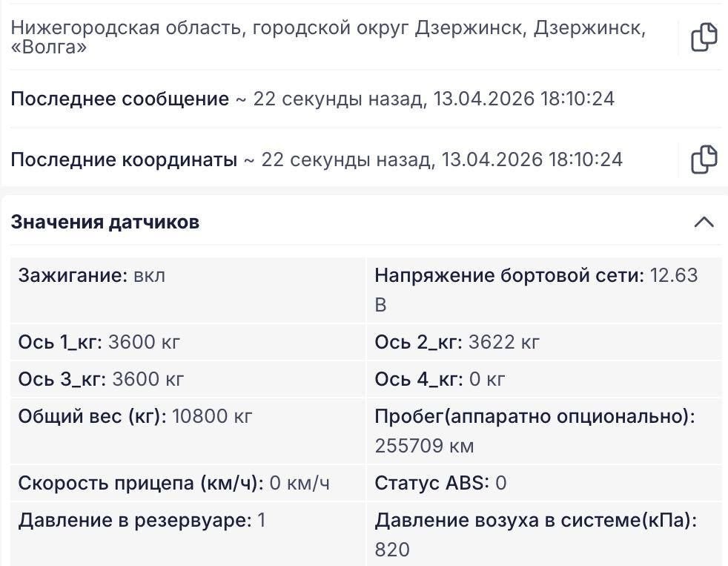
Task: Click the Последние координаты label
Action: tap(124, 159)
